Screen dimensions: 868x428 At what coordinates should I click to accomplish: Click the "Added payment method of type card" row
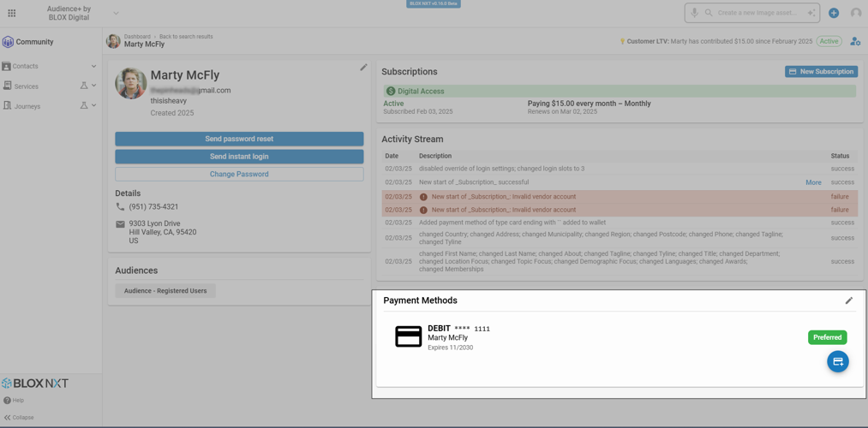pyautogui.click(x=620, y=223)
